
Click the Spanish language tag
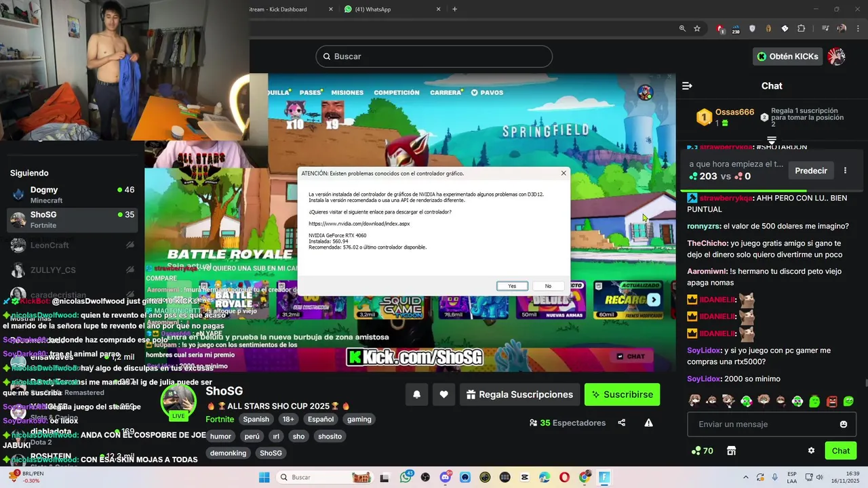pos(256,420)
